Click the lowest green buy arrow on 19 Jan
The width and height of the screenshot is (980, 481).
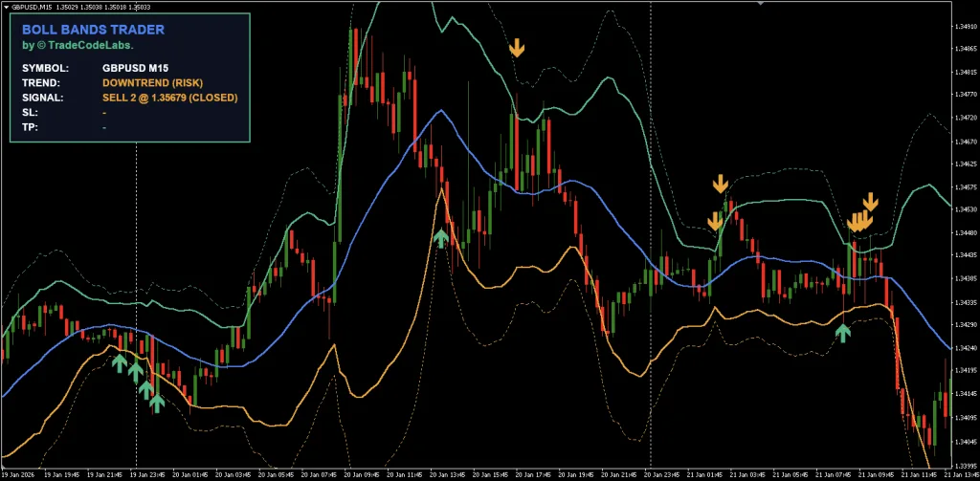[x=156, y=404]
